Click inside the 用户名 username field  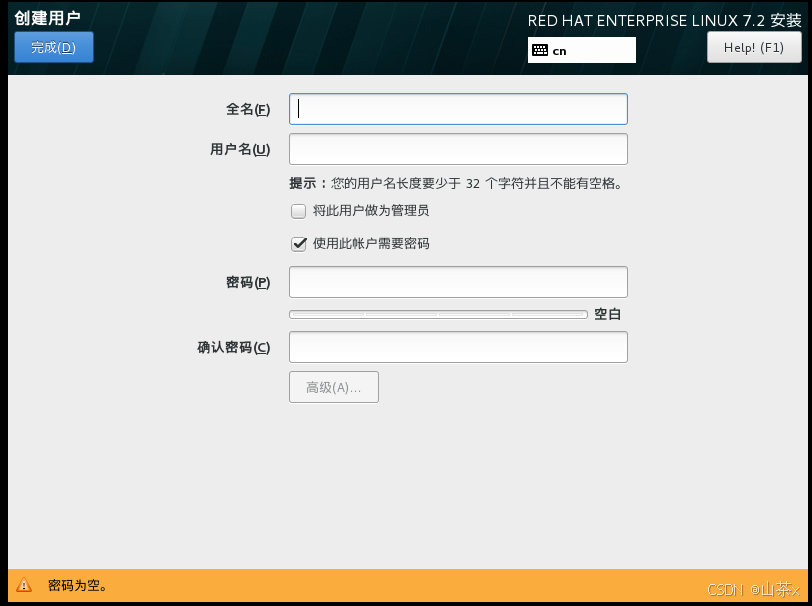point(457,148)
